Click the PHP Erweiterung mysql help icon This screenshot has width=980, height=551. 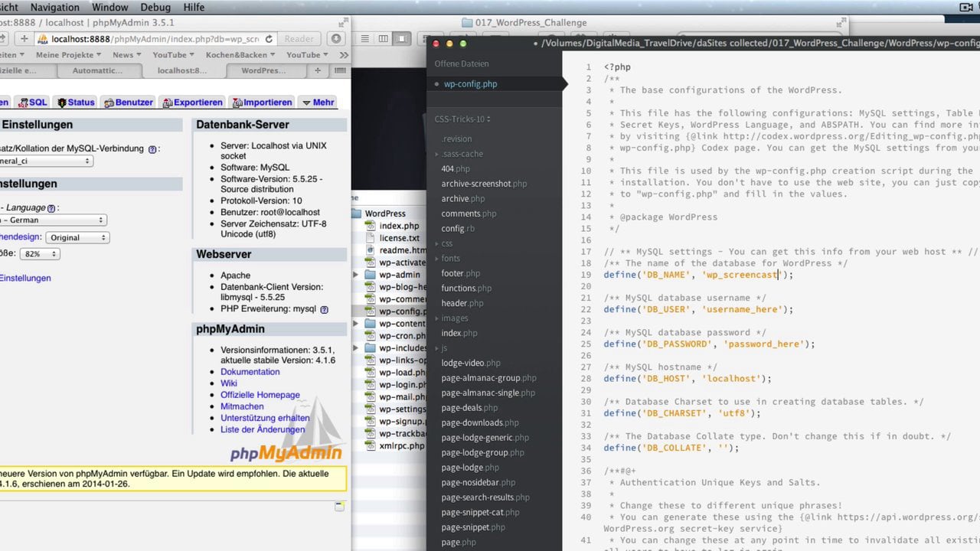[x=324, y=309]
